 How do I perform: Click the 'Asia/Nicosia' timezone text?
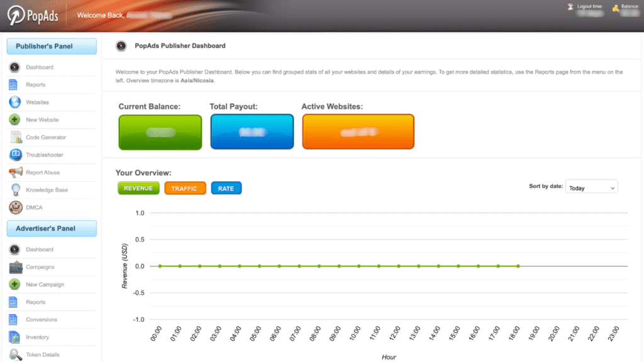tap(197, 80)
